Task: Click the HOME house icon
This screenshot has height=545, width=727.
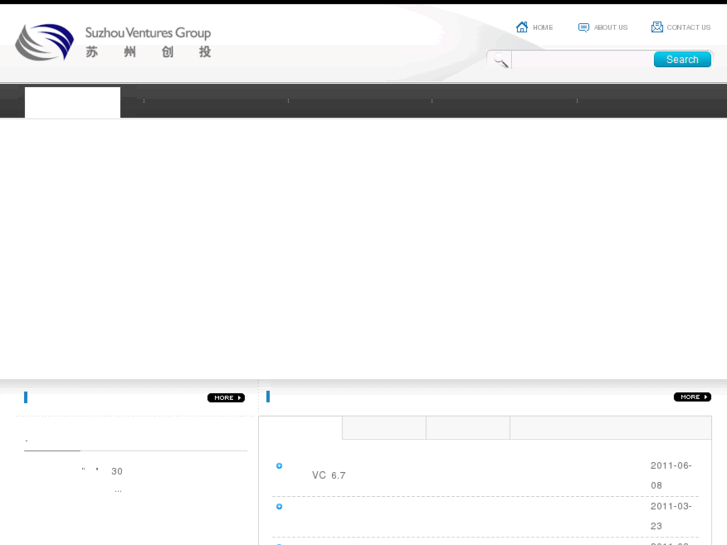Action: coord(522,27)
